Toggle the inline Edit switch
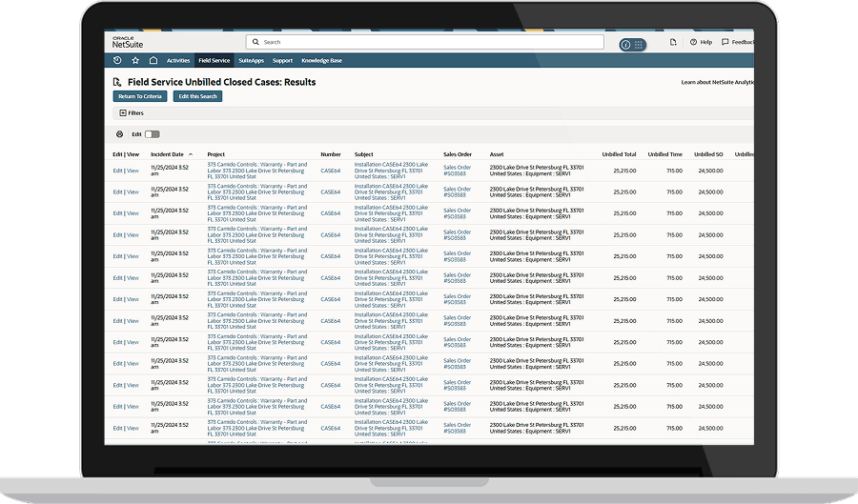The width and height of the screenshot is (858, 504). pyautogui.click(x=153, y=134)
